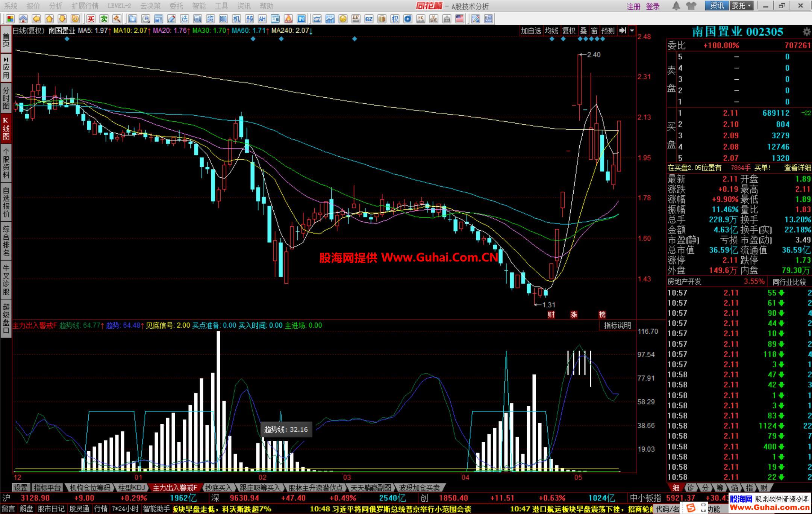Expand the 同行业比较 industry comparison section
The image size is (812, 514).
[789, 282]
